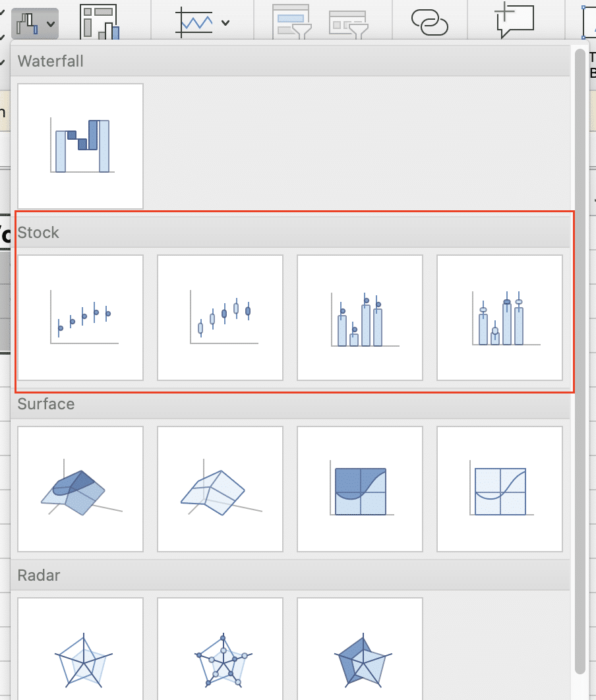Click the Waterfall chart toolbar button
The image size is (596, 700).
click(27, 24)
